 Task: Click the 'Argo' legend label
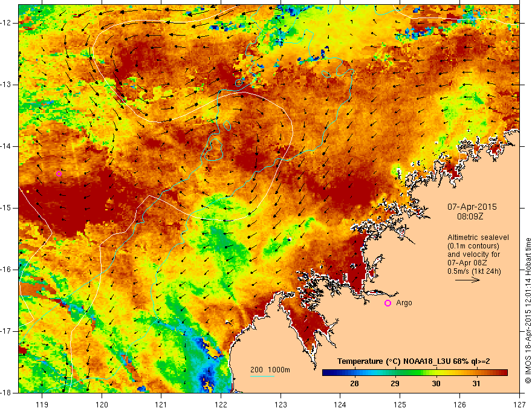tap(404, 303)
